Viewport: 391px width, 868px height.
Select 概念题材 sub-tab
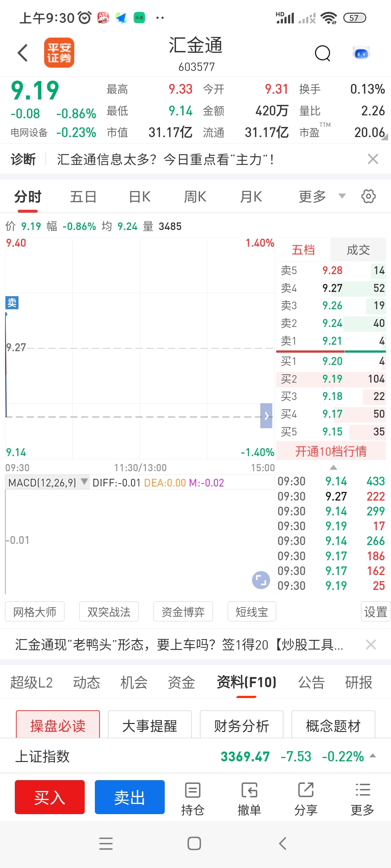pos(333,724)
